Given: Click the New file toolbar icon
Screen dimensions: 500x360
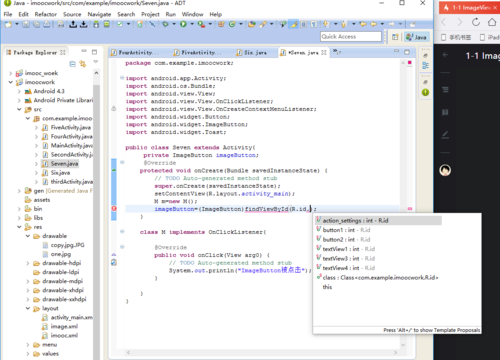Looking at the screenshot, I should click(8, 24).
